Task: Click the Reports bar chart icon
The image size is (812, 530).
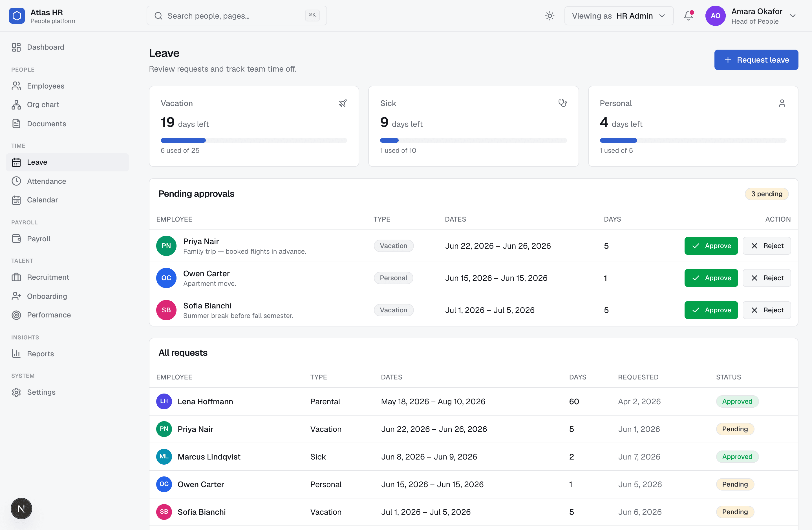Action: [x=16, y=354]
